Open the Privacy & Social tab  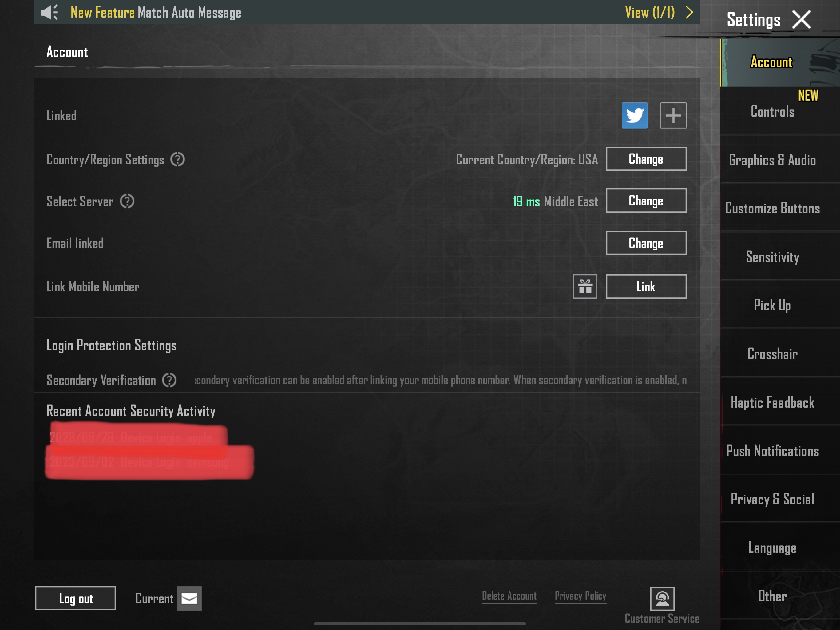(x=772, y=499)
